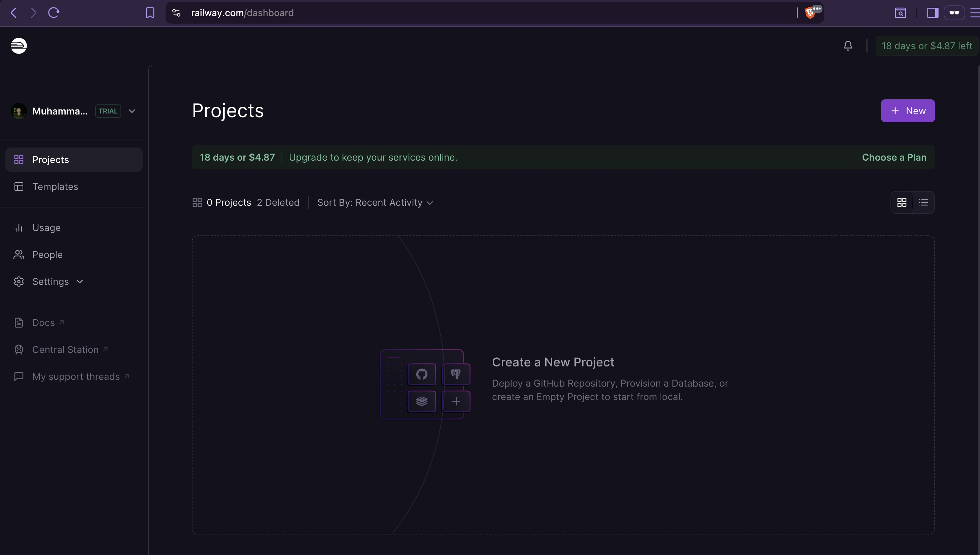Screen dimensions: 980x555
Task: Open the Brave Shields lion icon
Action: 810,13
